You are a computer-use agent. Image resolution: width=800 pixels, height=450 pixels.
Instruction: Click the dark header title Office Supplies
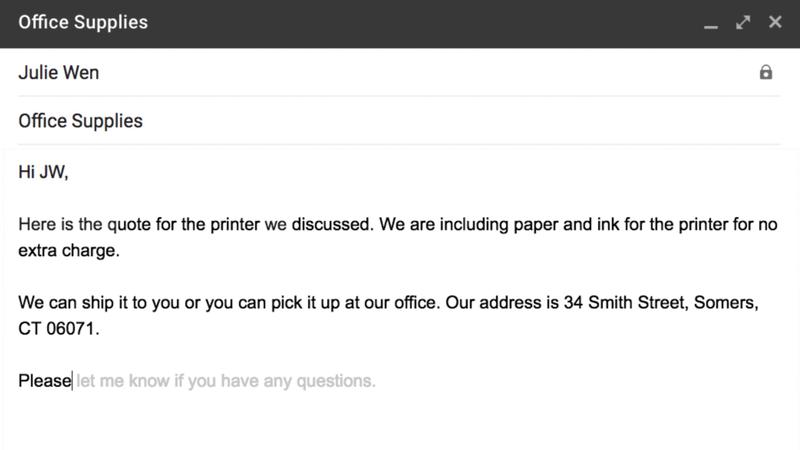83,22
